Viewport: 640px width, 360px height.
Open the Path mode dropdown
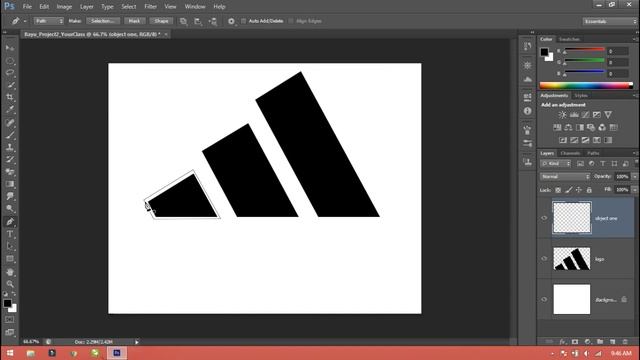[x=49, y=21]
